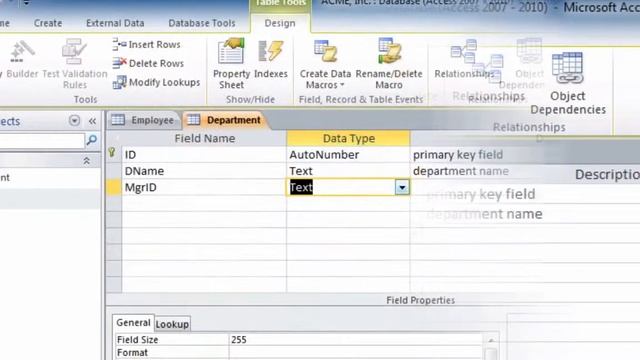The height and width of the screenshot is (360, 640).
Task: Open the Database Tools tab
Action: click(202, 23)
